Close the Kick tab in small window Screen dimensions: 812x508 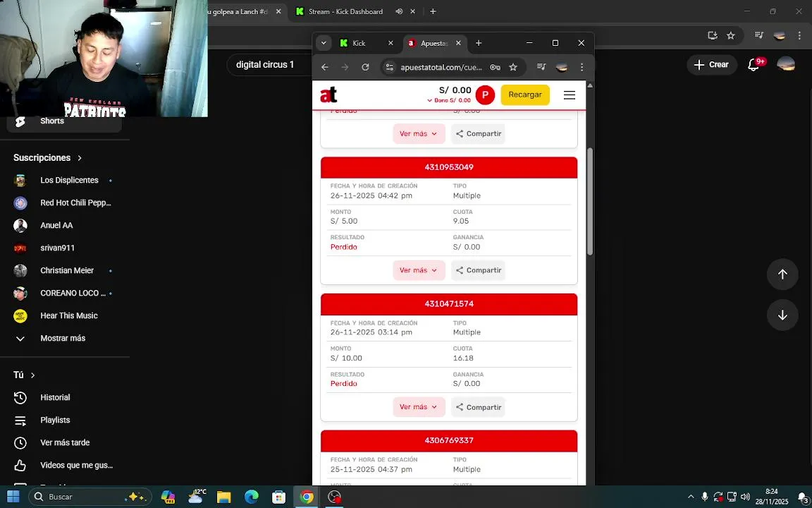click(x=391, y=43)
